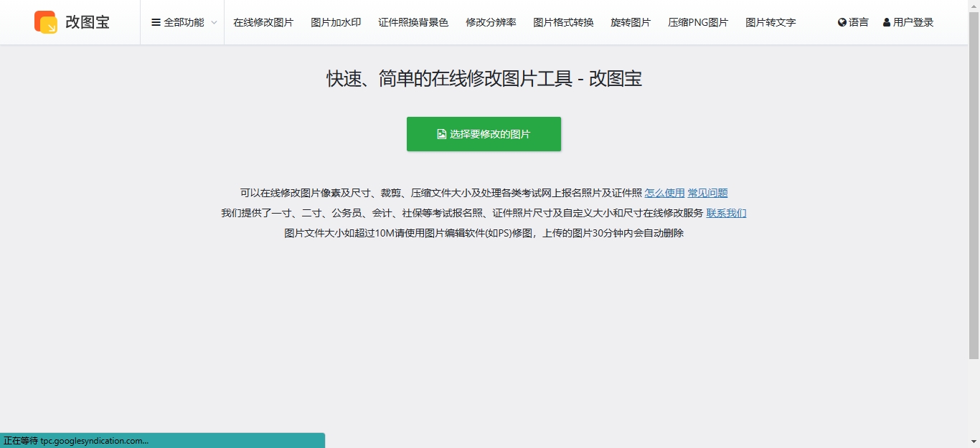Open the 常见问题 link
The width and height of the screenshot is (980, 448).
(x=707, y=193)
